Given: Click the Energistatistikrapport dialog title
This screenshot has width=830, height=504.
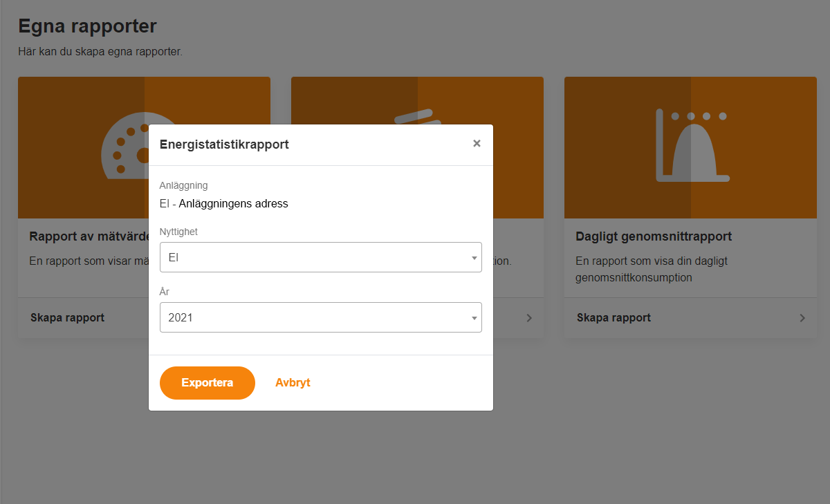Looking at the screenshot, I should click(x=224, y=144).
